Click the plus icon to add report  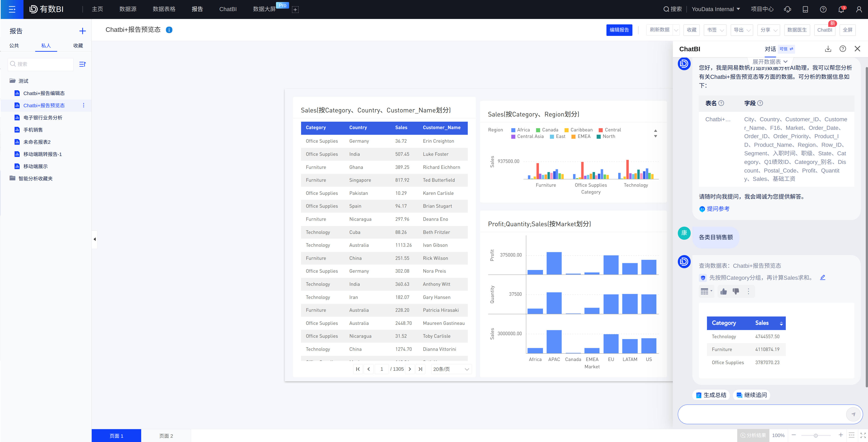(x=83, y=31)
